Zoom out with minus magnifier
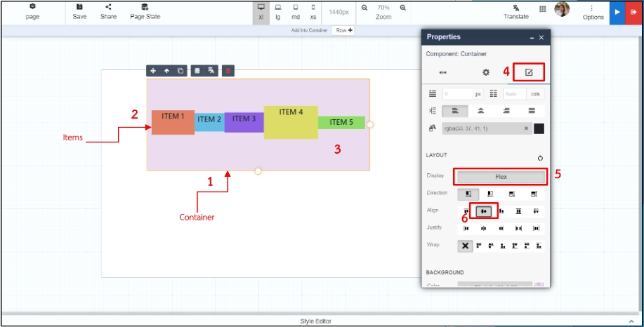The width and height of the screenshot is (644, 327). point(364,8)
